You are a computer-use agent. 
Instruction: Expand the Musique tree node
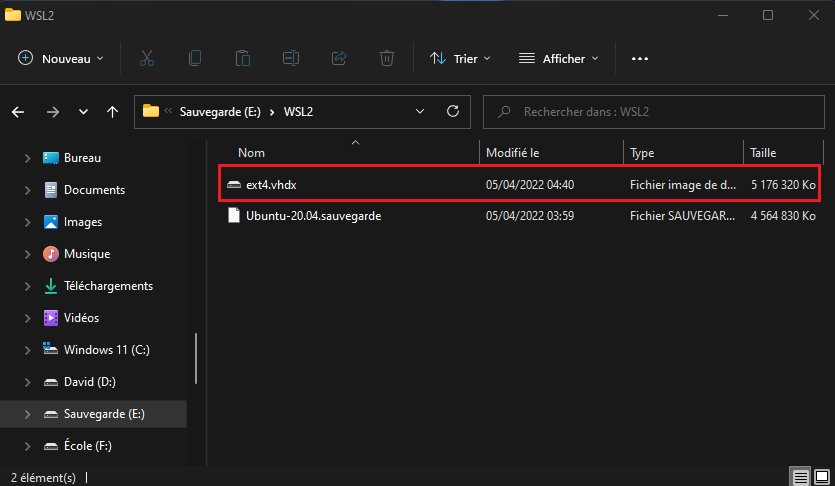click(x=27, y=254)
